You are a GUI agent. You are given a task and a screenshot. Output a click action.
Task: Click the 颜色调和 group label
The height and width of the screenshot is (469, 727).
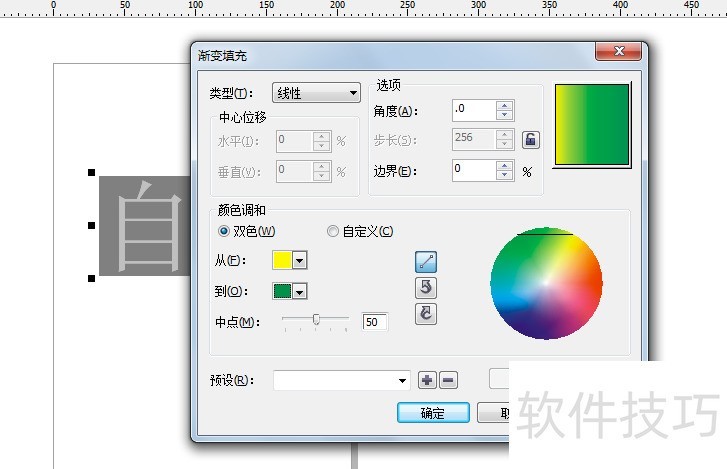[242, 210]
